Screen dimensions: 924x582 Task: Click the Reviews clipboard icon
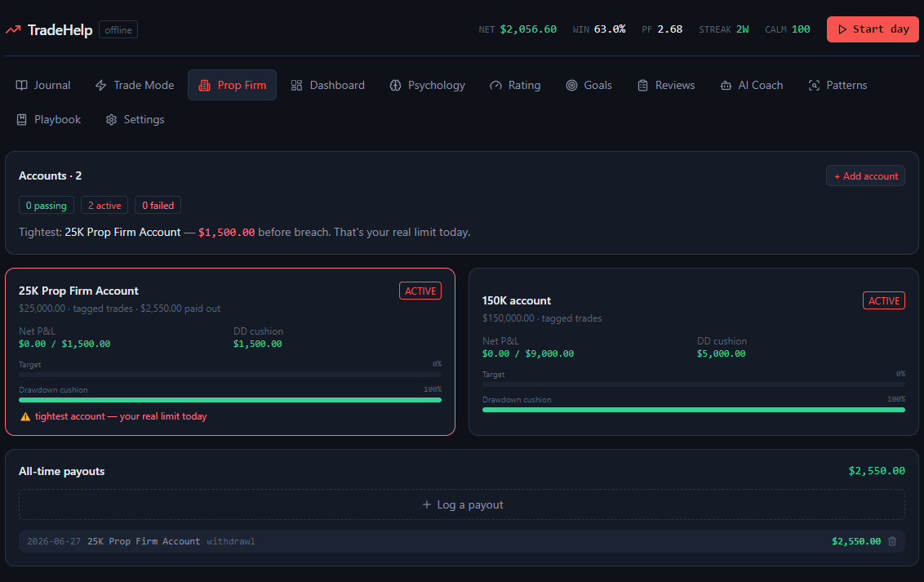click(x=643, y=86)
